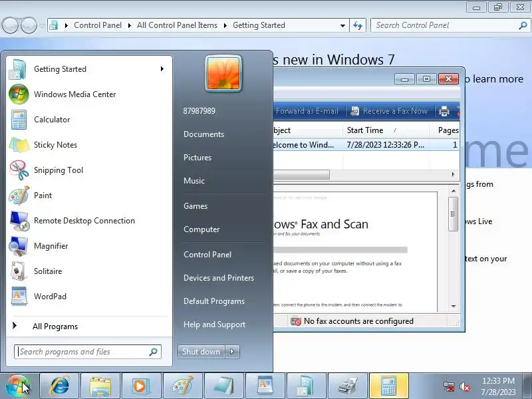Click the Start orb button

pyautogui.click(x=18, y=386)
